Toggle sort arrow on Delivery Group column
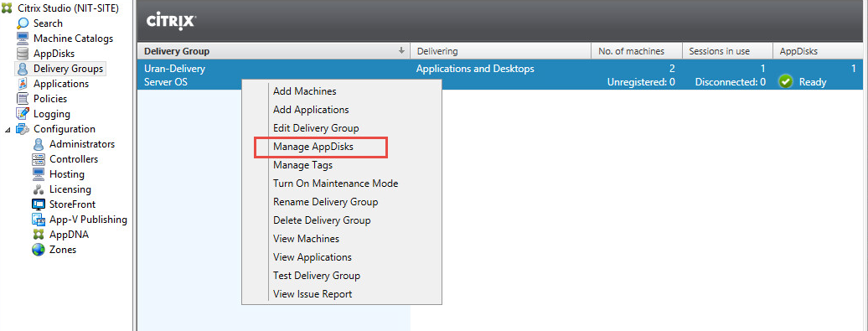 point(402,51)
